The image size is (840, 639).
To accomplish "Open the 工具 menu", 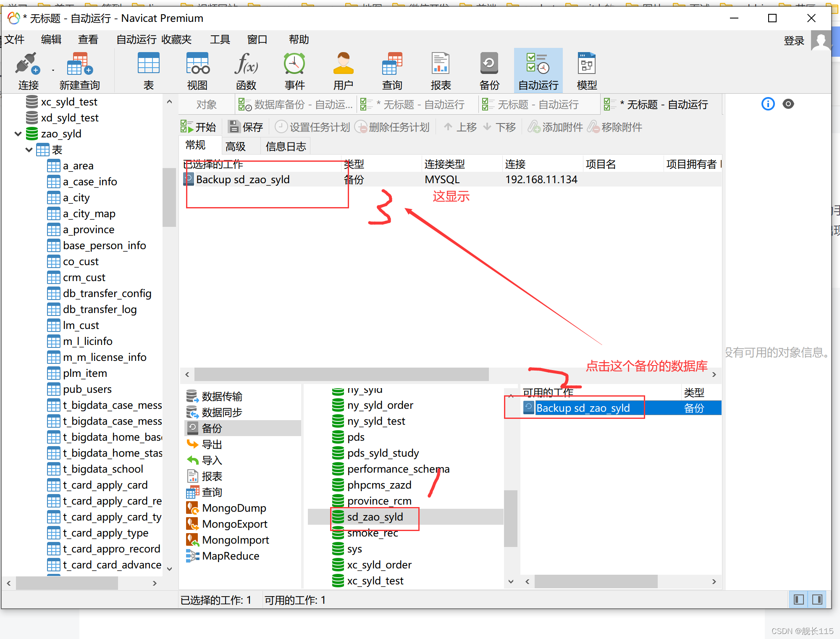I will (220, 39).
